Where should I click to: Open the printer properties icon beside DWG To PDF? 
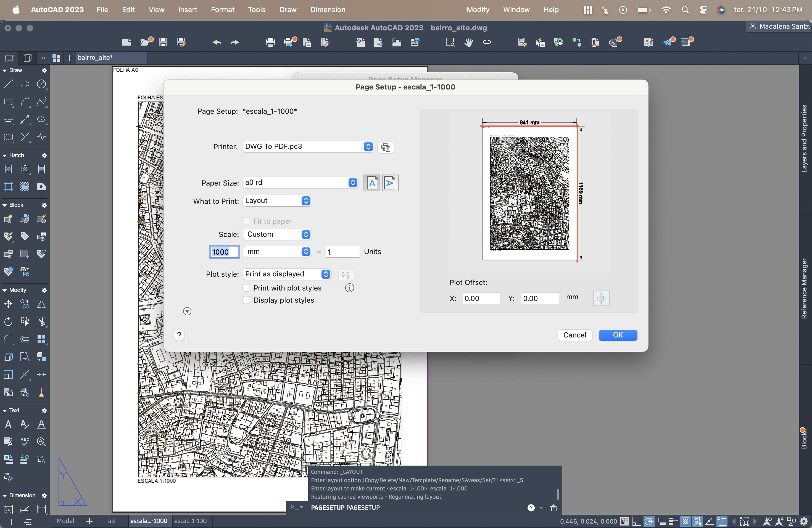pos(386,147)
